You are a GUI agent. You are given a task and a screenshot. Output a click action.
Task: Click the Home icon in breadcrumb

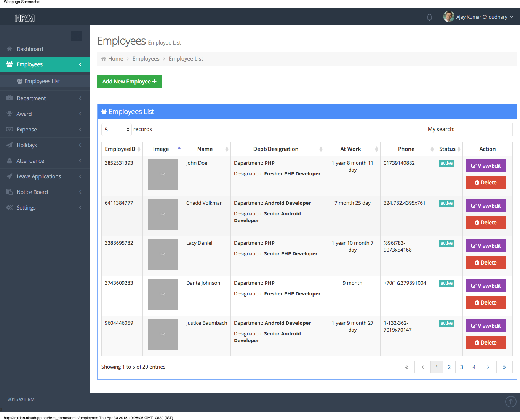click(x=104, y=59)
